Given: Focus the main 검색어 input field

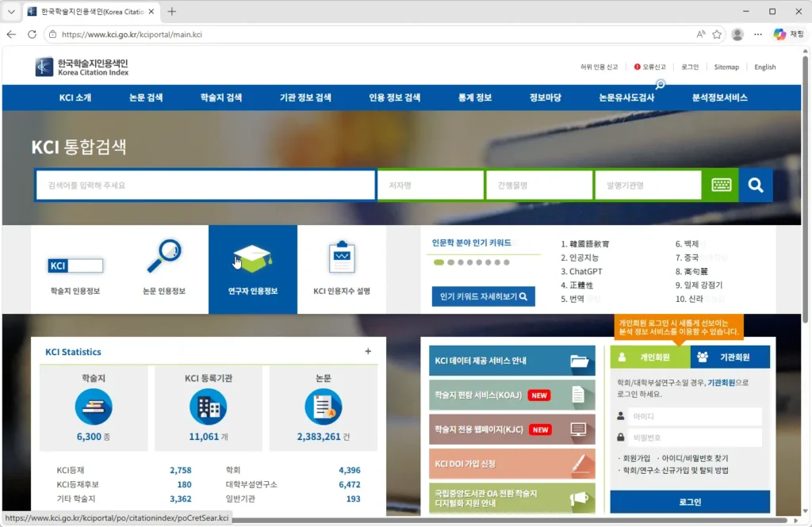Looking at the screenshot, I should tap(205, 185).
